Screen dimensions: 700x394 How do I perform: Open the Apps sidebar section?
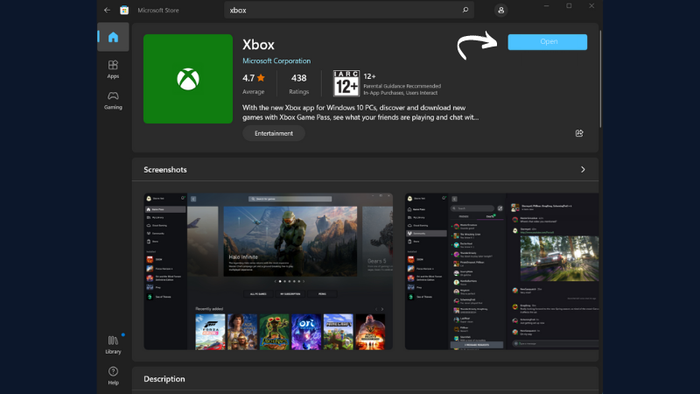click(113, 69)
